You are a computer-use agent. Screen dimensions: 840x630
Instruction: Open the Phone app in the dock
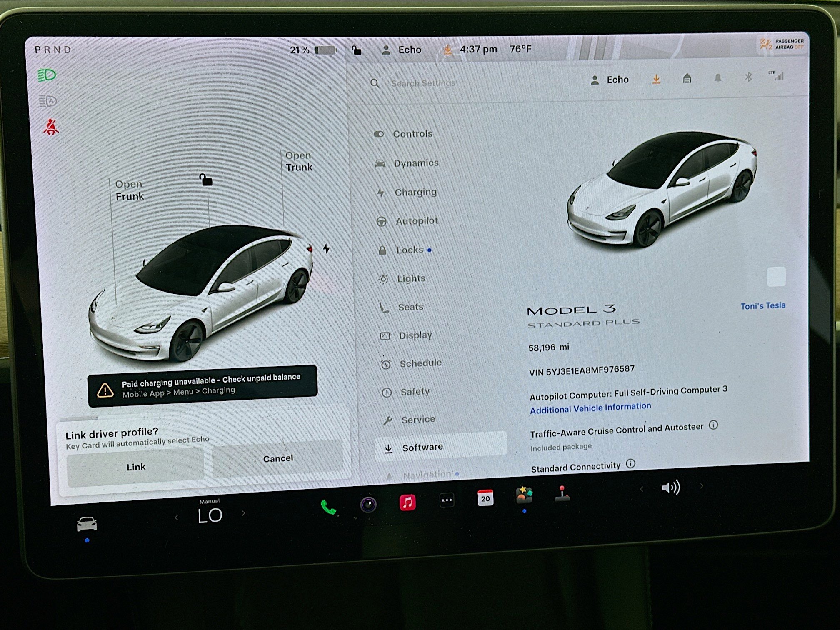[328, 507]
